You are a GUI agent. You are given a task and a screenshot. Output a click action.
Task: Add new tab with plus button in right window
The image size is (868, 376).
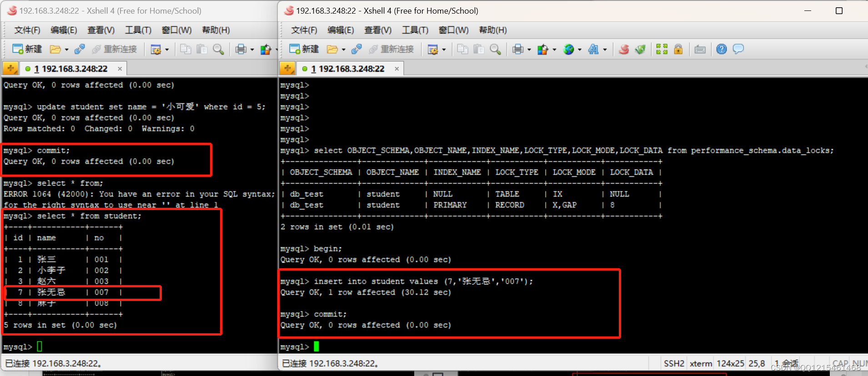(x=287, y=69)
